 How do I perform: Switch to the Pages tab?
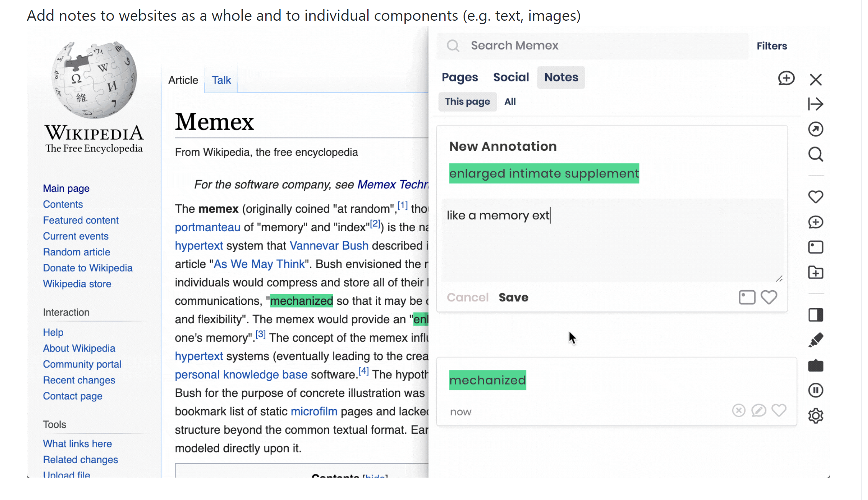pos(460,77)
